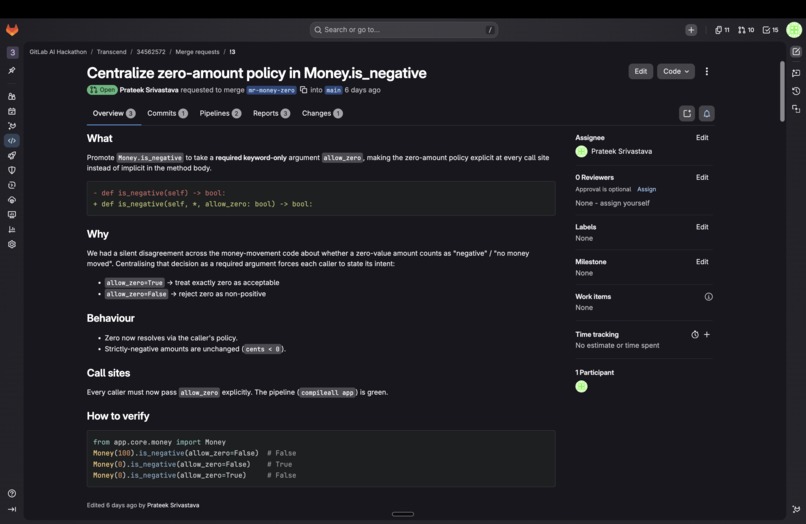Edit the Reviewers field
Viewport: 806px width, 524px height.
[702, 177]
